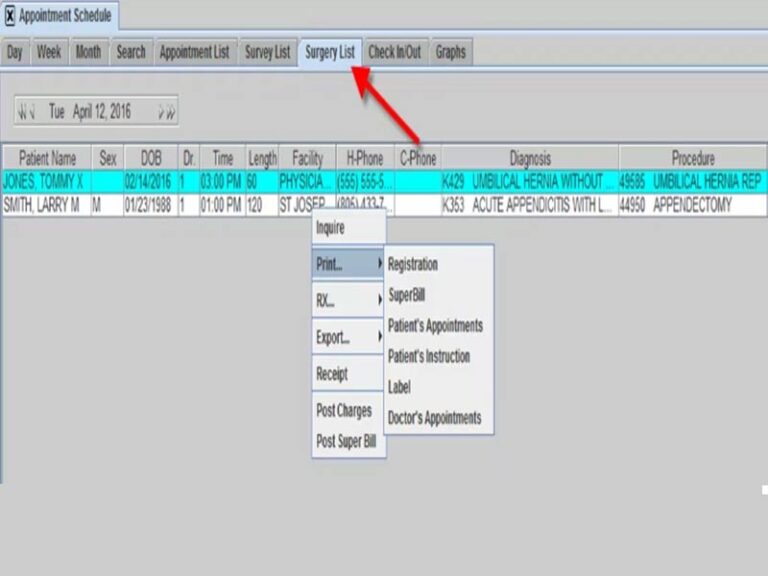Click the Dr. column header
The image size is (768, 576).
[189, 158]
